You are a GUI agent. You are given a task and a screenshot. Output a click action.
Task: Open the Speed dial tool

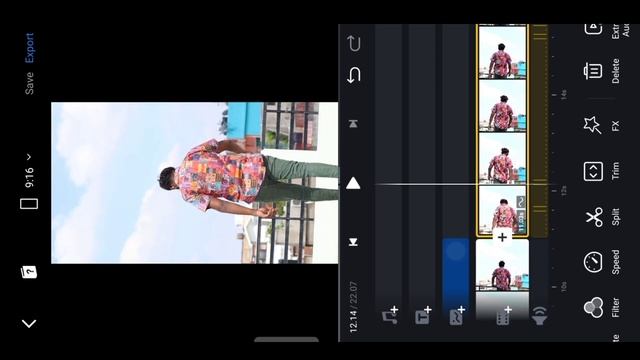coord(593,262)
